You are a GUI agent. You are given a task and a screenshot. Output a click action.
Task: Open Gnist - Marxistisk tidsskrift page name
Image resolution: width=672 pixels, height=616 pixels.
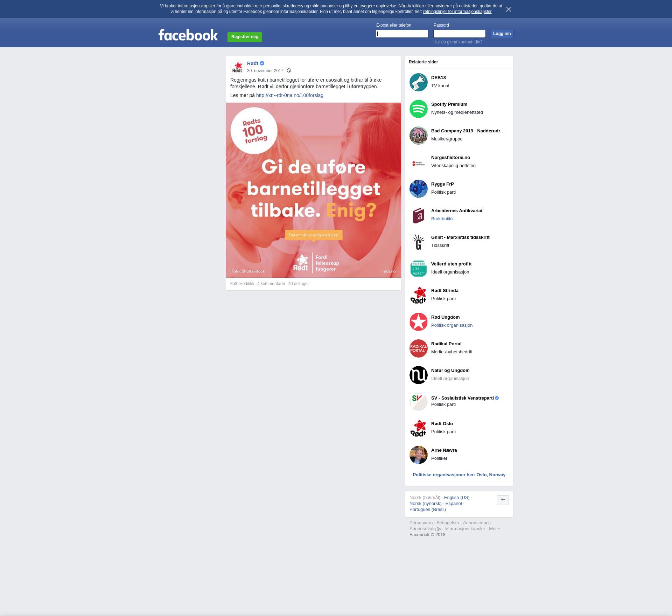[460, 237]
